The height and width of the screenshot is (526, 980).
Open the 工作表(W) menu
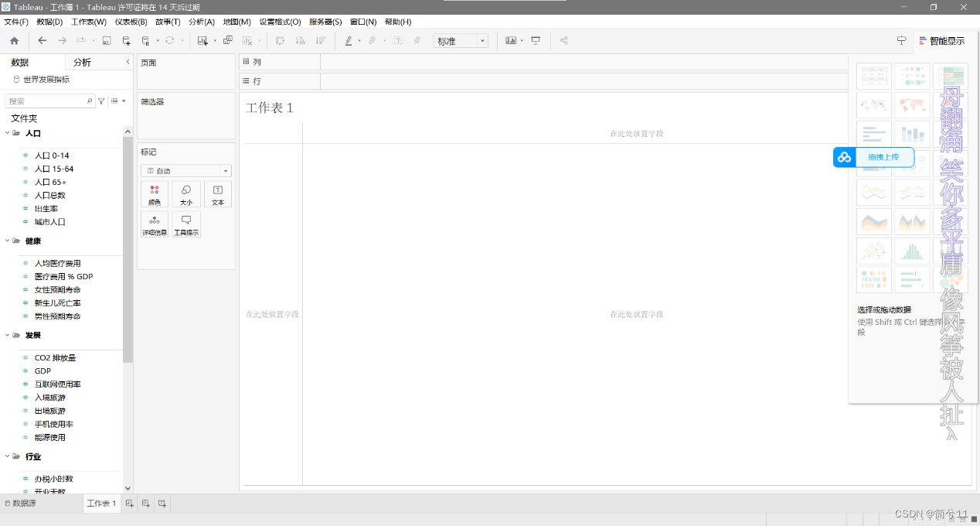pos(89,22)
